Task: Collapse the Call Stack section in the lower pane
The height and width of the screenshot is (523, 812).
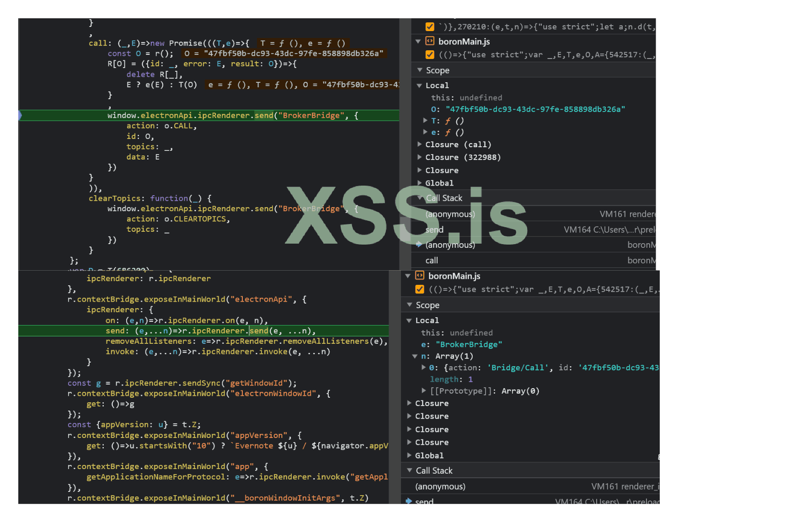Action: pos(409,470)
